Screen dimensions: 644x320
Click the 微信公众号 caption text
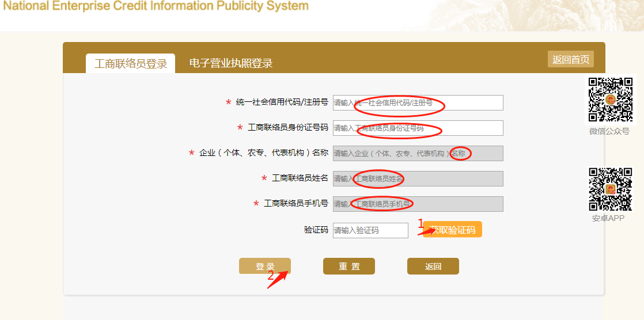pos(609,131)
